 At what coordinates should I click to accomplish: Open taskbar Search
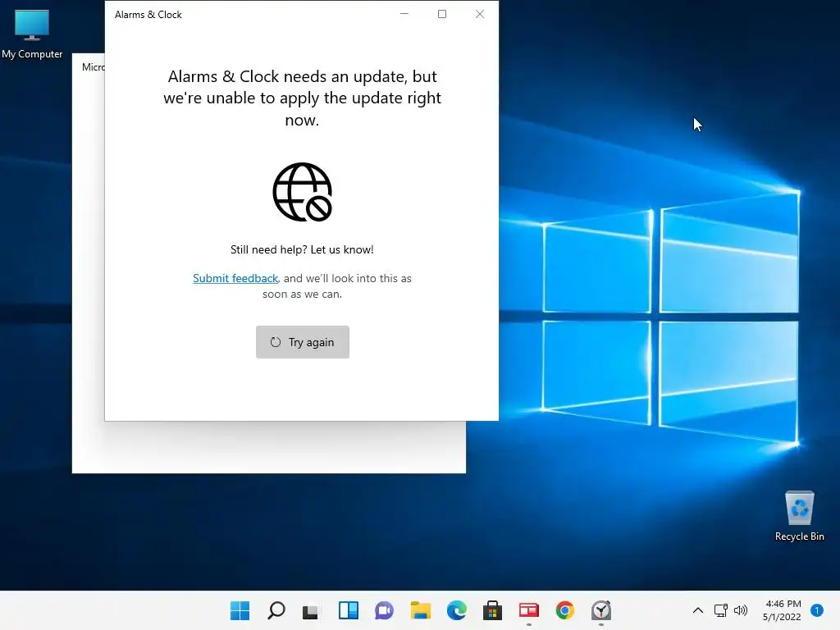click(276, 610)
